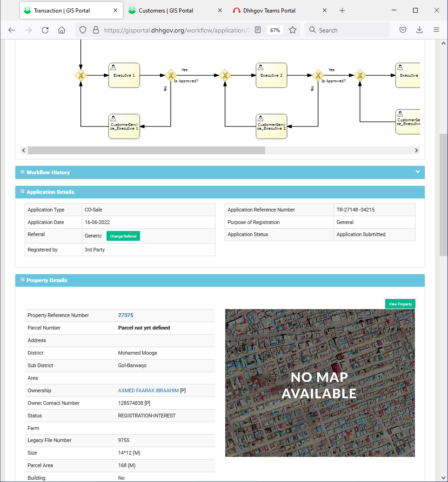Click application date 16-06-2022

[x=97, y=223]
